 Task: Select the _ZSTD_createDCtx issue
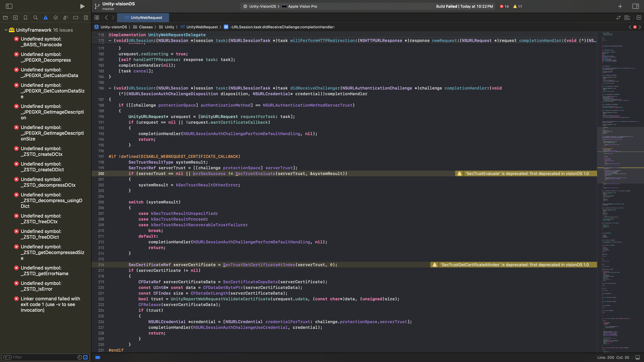[x=46, y=151]
